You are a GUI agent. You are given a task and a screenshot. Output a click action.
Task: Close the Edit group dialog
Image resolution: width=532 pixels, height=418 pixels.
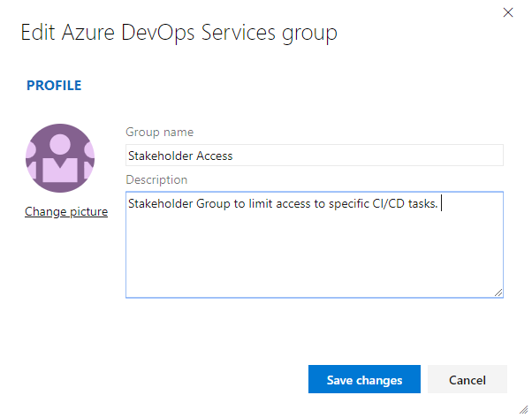coord(507,12)
